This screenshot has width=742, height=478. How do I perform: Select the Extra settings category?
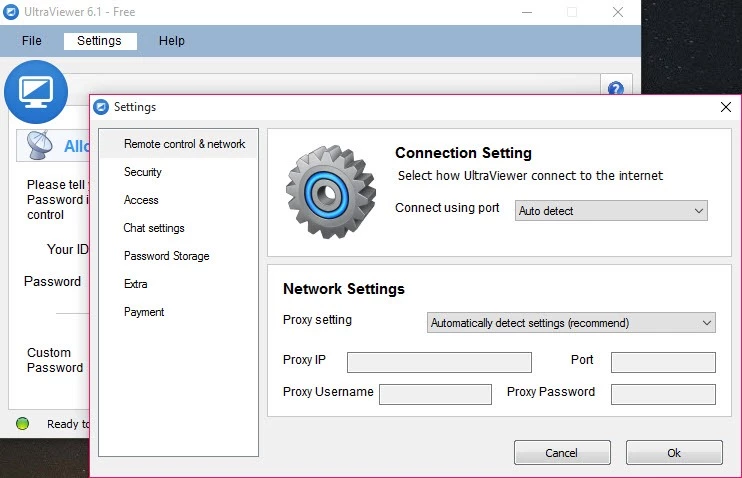click(136, 284)
